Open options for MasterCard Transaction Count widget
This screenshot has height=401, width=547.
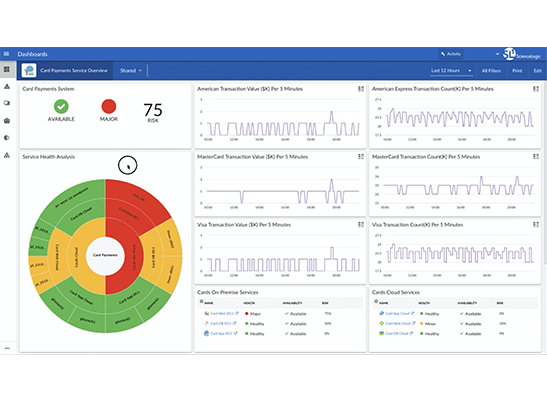click(536, 157)
